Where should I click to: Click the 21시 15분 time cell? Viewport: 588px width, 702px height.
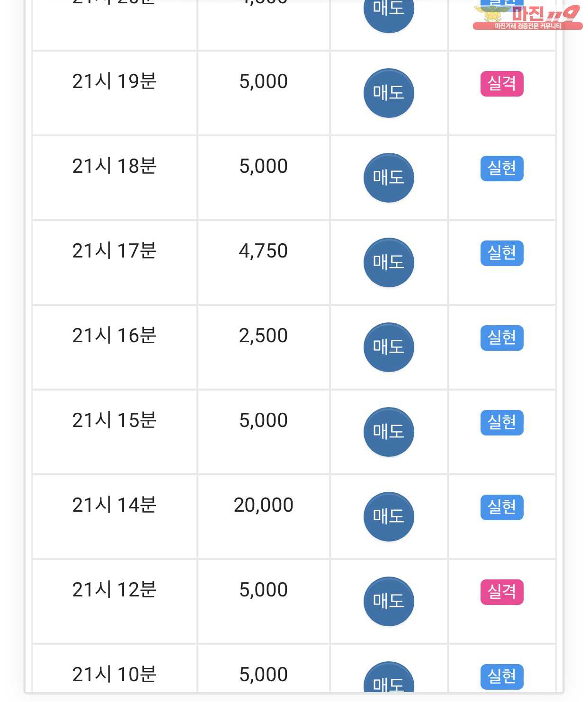pos(115,432)
